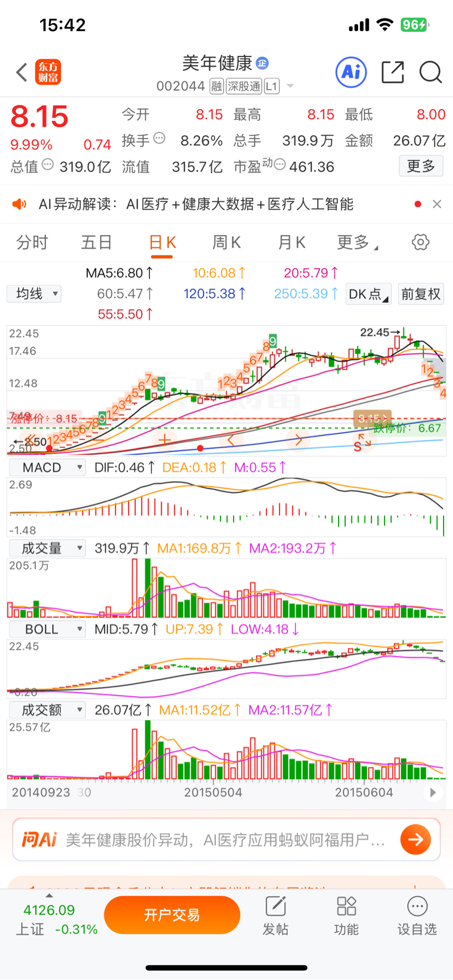Tap info bubble next to 换手
The image size is (453, 980).
159,138
